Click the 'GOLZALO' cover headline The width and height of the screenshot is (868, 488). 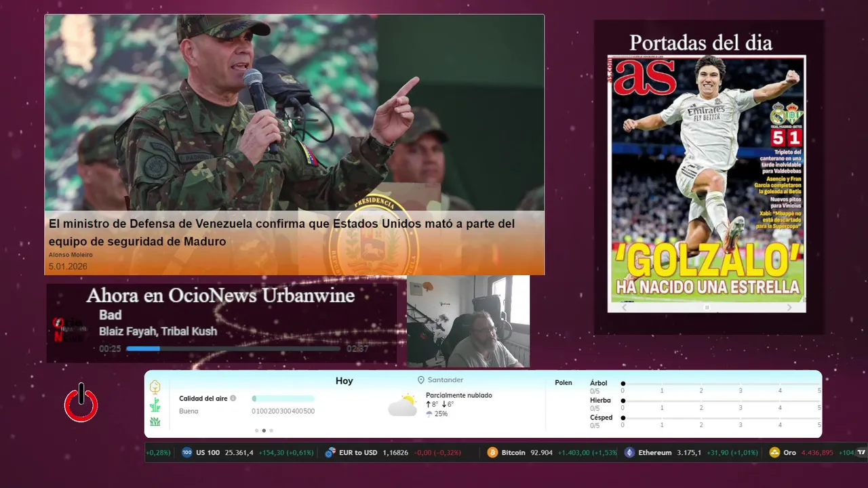point(708,260)
